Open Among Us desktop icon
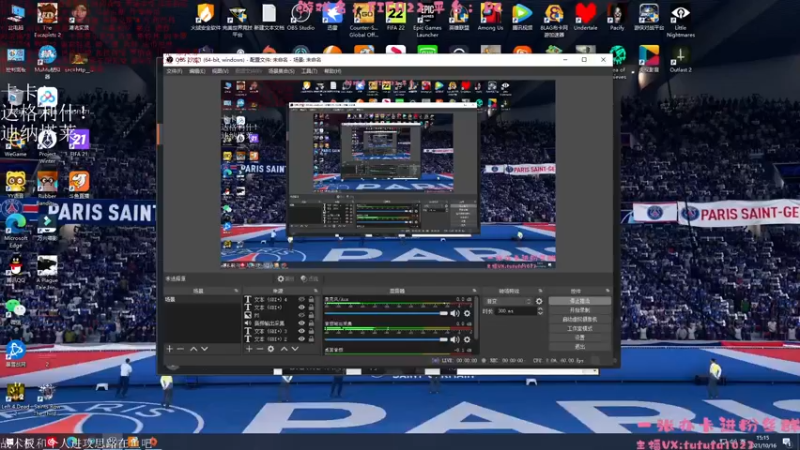 pos(490,18)
